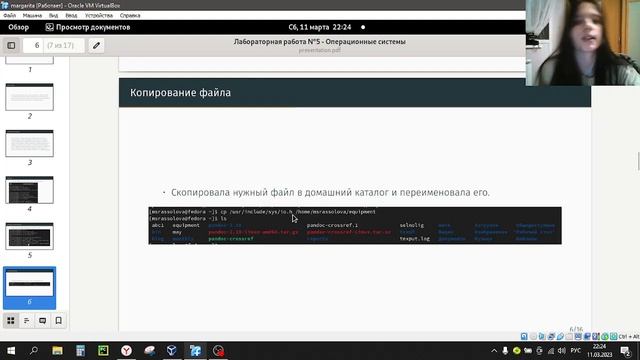Screen dimensions: 640x360
Task: Open VirtualBox Устройства menu
Action: click(x=99, y=16)
